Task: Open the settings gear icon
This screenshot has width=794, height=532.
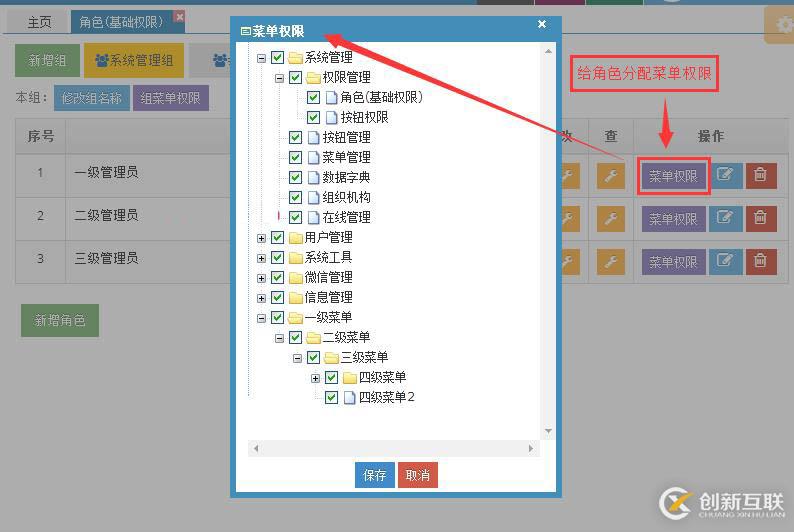Action: coord(782,25)
